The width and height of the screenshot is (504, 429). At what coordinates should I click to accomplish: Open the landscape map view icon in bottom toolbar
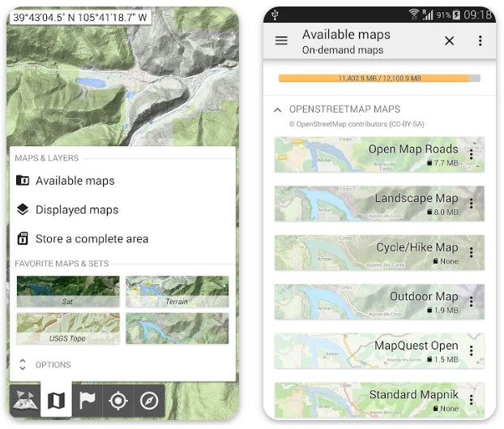tap(25, 401)
